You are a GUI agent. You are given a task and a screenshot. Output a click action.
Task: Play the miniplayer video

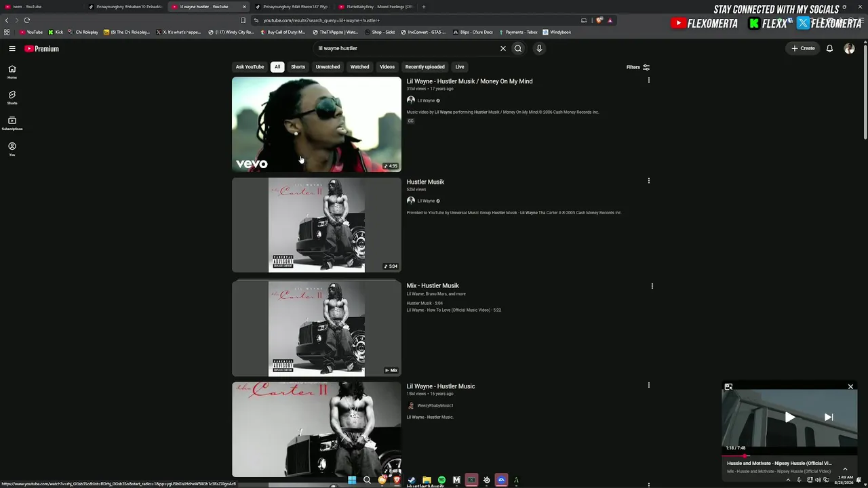[x=789, y=418]
